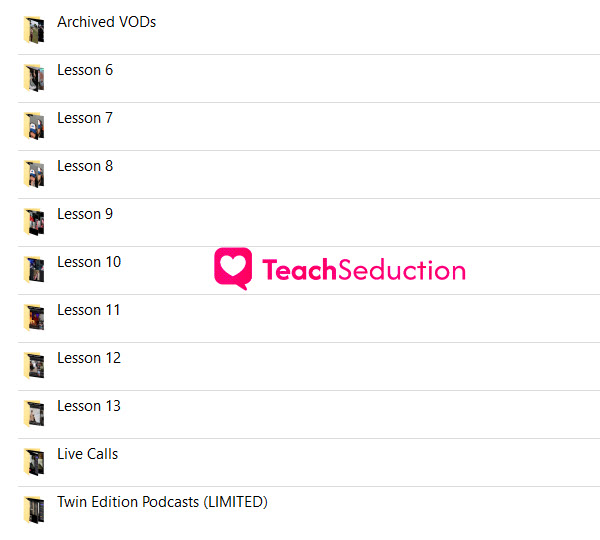Select the Twin Edition Podcasts folder icon
Screen dimensions: 600x540
click(34, 510)
